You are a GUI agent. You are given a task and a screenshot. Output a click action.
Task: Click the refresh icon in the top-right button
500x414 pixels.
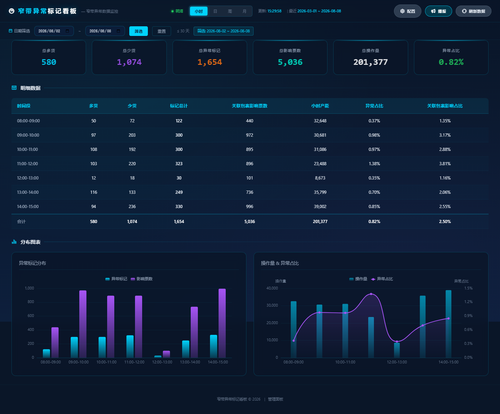464,11
